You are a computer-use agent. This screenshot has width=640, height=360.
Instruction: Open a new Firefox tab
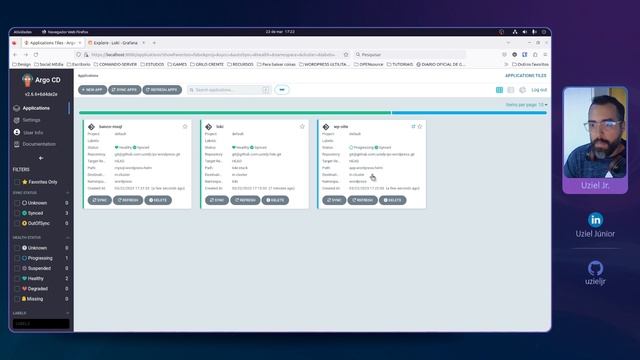tap(154, 43)
